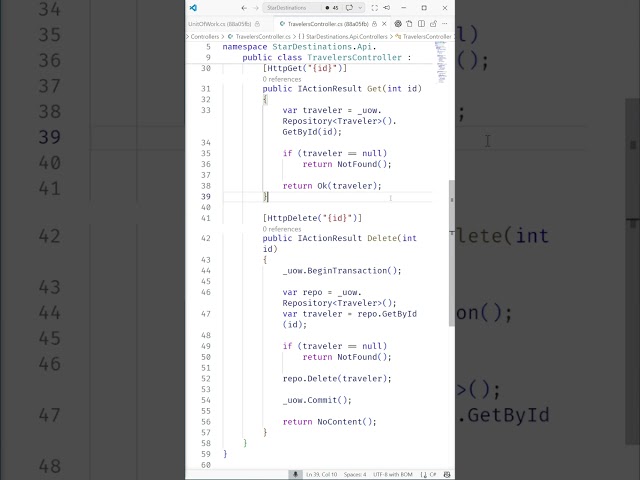Click '_uow.Commit();' on line 54
This screenshot has width=640, height=480.
317,400
